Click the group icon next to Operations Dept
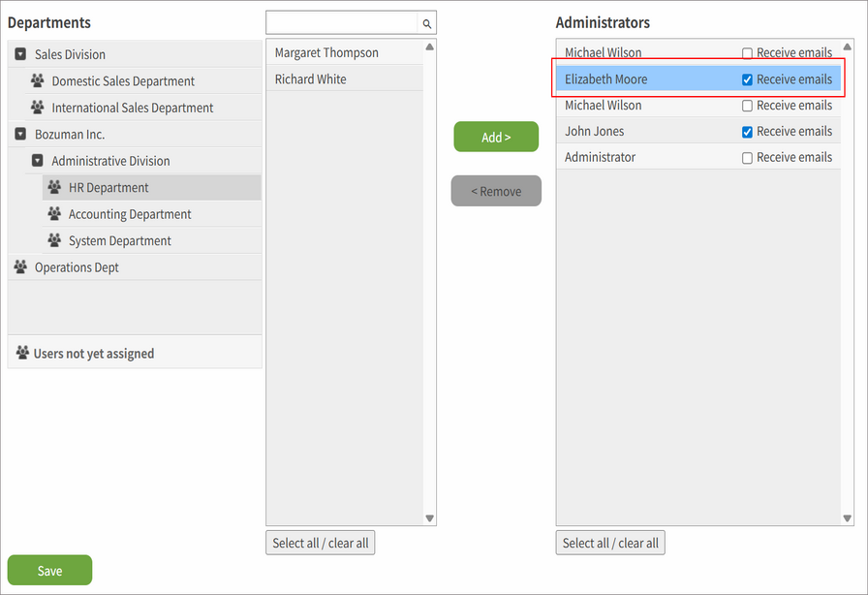This screenshot has height=595, width=868. tap(21, 266)
